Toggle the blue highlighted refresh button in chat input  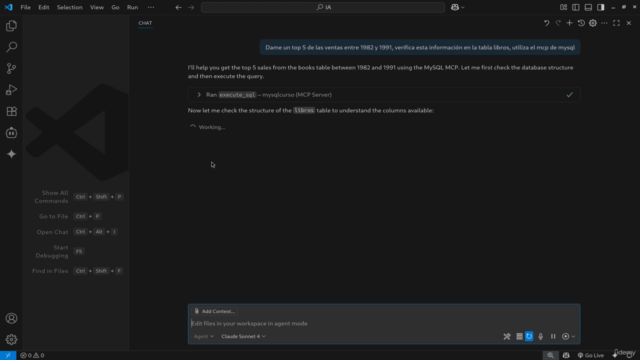point(529,336)
